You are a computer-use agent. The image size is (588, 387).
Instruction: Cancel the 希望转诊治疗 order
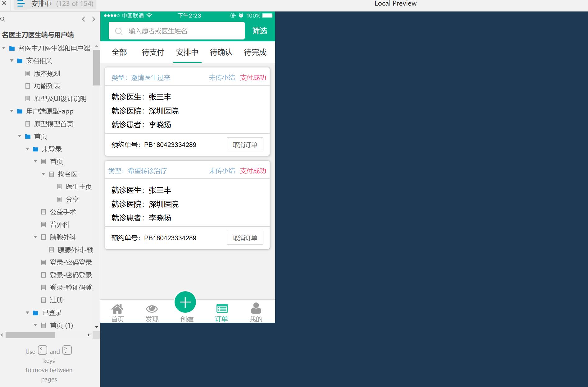245,238
